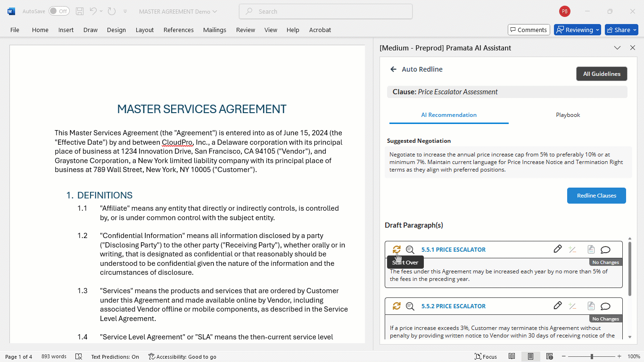The height and width of the screenshot is (362, 644).
Task: Switch to Focus mode in status bar
Action: click(486, 357)
